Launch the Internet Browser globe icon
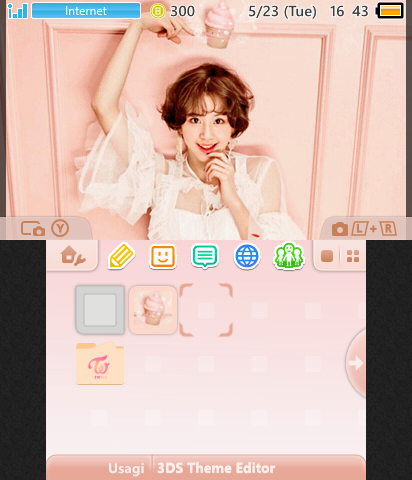412x480 pixels. pyautogui.click(x=247, y=257)
